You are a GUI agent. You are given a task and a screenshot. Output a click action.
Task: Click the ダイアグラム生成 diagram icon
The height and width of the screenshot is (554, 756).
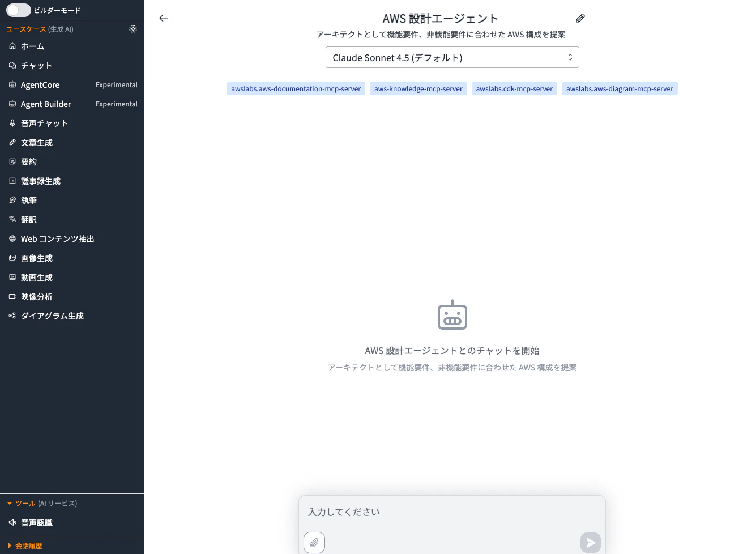click(x=12, y=316)
